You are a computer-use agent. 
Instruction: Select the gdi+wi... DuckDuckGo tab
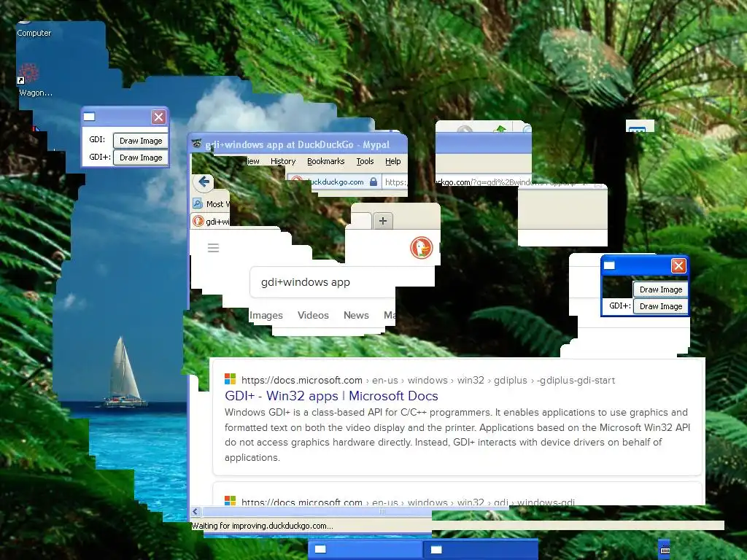click(x=211, y=222)
